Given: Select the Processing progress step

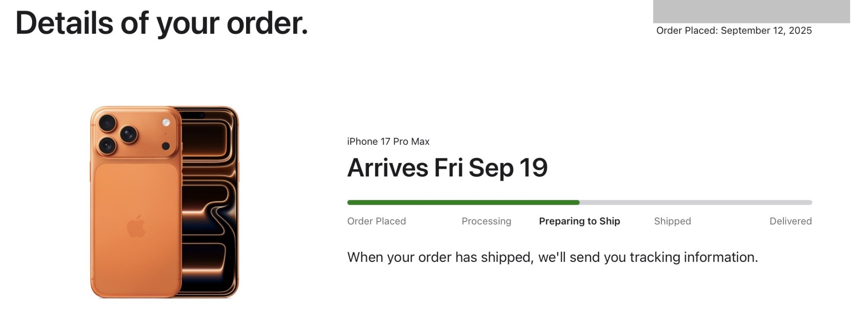Looking at the screenshot, I should (x=486, y=221).
